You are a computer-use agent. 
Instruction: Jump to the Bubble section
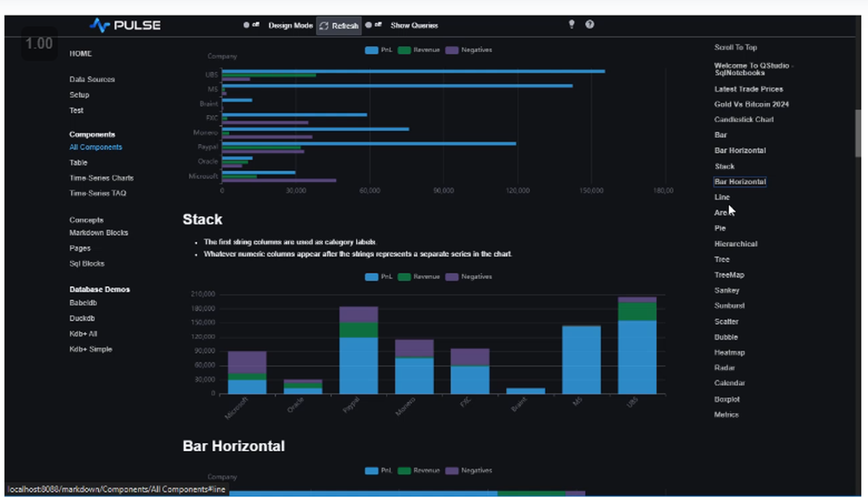point(726,337)
